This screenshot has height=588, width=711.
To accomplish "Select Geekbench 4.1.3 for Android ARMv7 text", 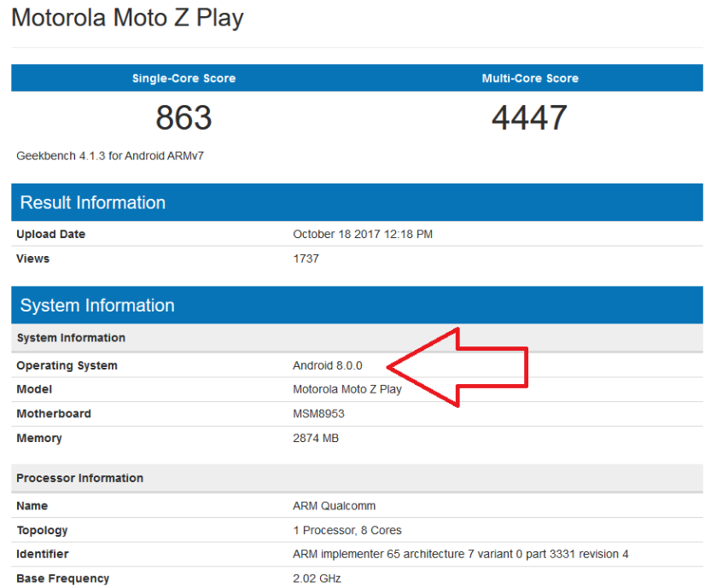I will [x=110, y=156].
